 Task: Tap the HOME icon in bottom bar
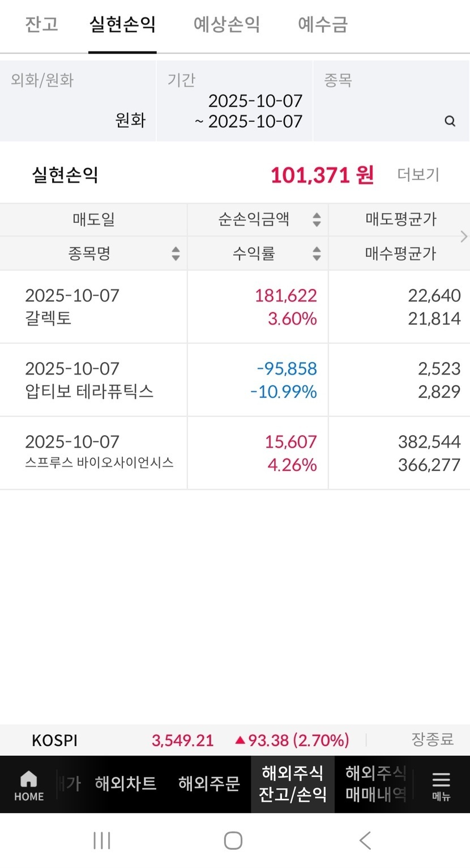coord(28,785)
